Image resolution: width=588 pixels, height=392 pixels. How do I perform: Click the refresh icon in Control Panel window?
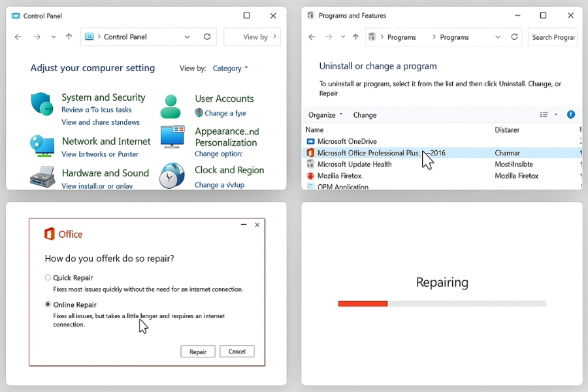coord(207,37)
